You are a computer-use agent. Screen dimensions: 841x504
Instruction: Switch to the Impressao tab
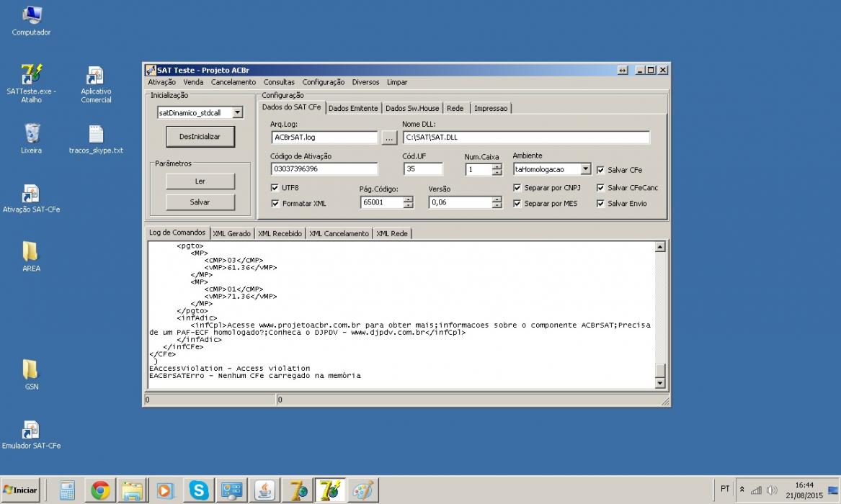click(x=490, y=108)
